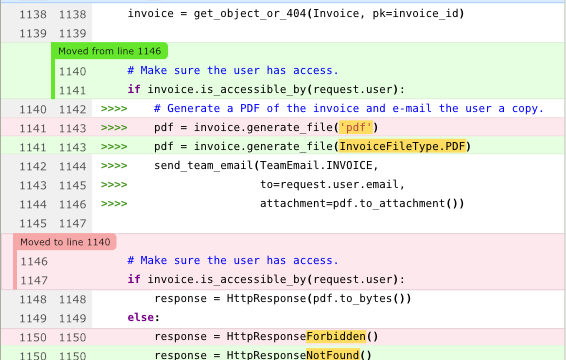Click the "to=request.user.email," line
Screen dimensions: 566x360
pos(332,185)
